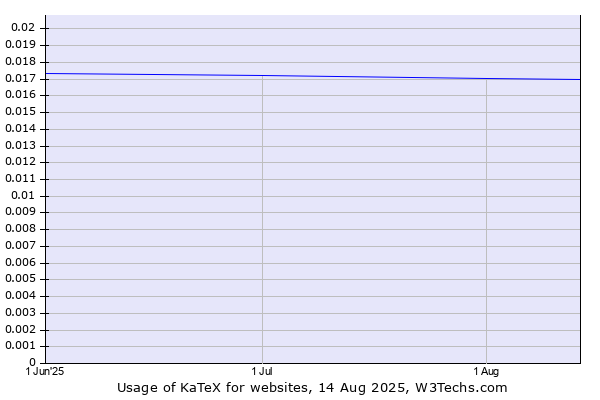Click the blue line's data point at 1 Jul
600x400 pixels.
coord(262,75)
